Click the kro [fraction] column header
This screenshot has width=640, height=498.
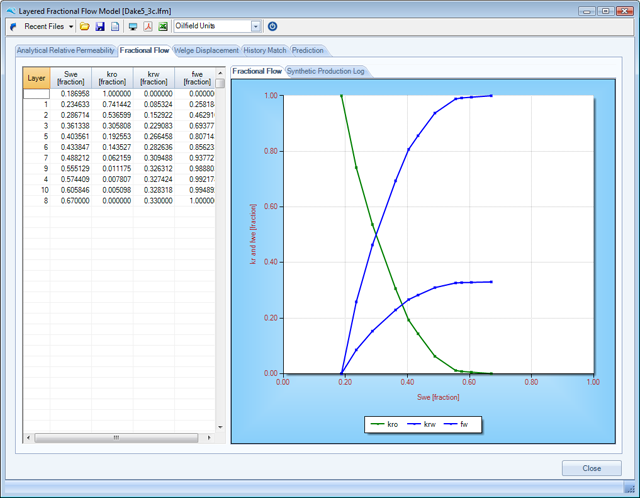(x=112, y=78)
